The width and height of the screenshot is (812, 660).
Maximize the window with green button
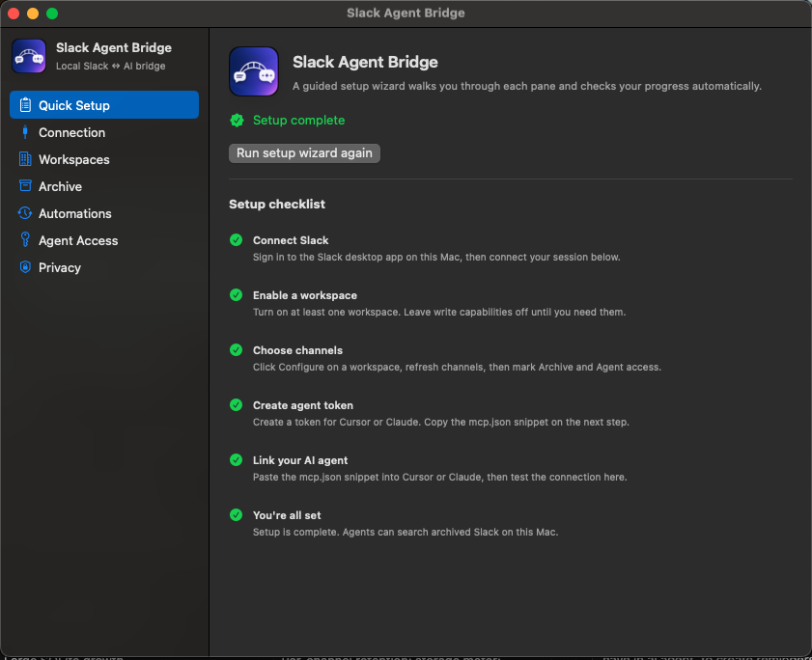(x=52, y=14)
